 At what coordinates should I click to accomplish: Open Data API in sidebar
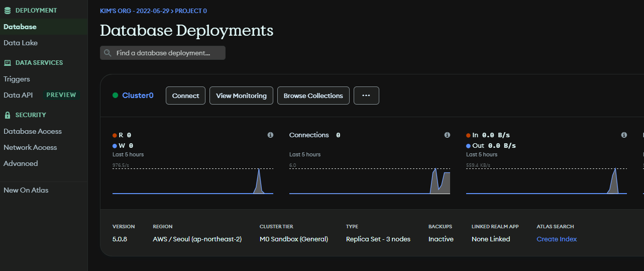18,95
